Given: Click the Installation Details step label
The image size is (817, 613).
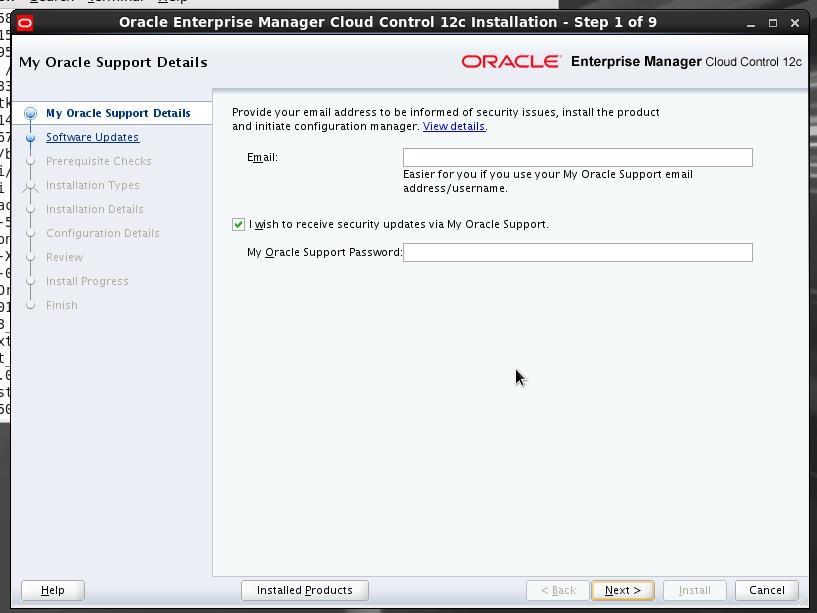Looking at the screenshot, I should point(94,209).
